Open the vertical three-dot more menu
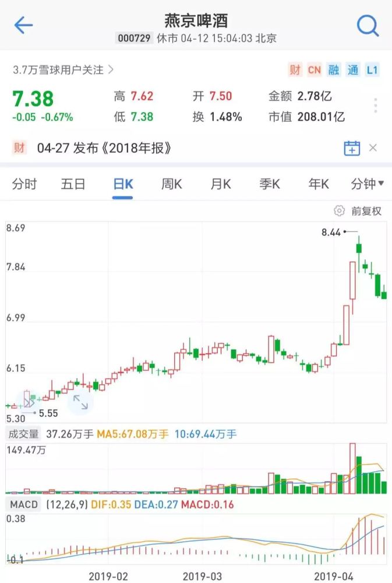 [x=376, y=106]
